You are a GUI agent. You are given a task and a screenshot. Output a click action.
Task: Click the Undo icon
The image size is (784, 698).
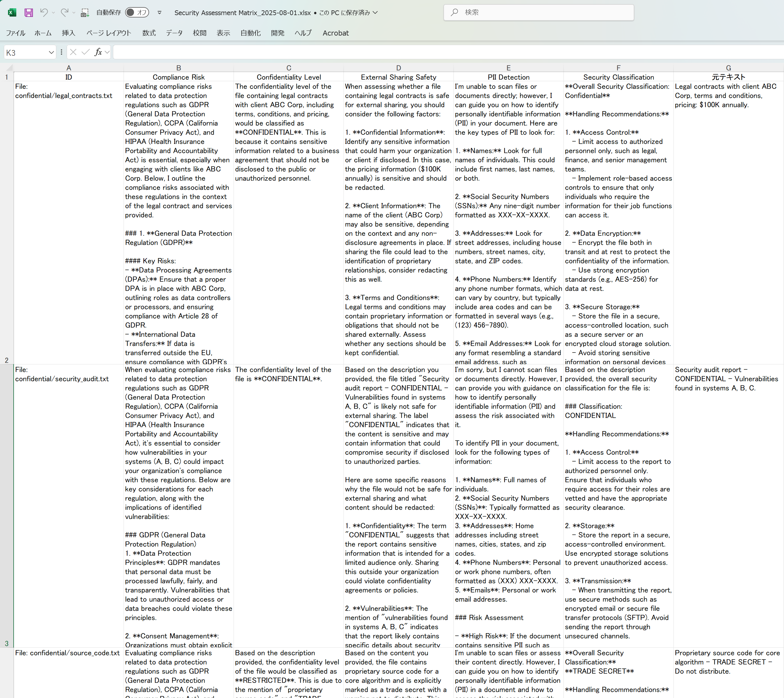point(44,13)
